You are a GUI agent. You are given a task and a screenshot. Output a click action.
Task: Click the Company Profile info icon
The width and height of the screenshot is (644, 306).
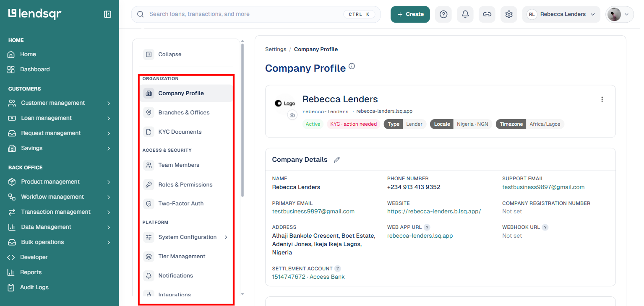[352, 66]
